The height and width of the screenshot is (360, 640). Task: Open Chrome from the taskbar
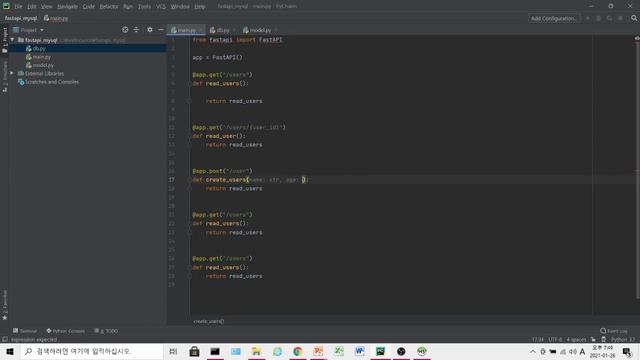[x=298, y=351]
